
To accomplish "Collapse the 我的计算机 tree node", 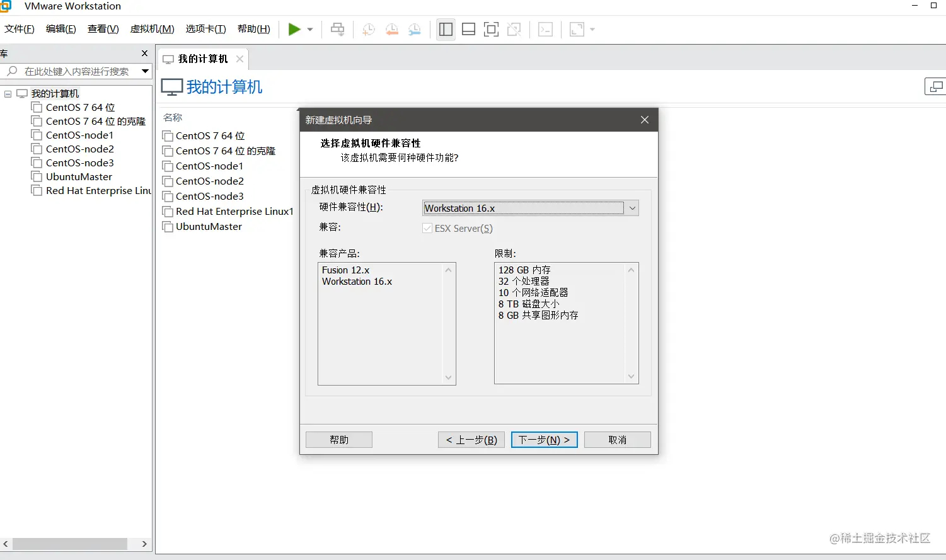I will pyautogui.click(x=8, y=94).
